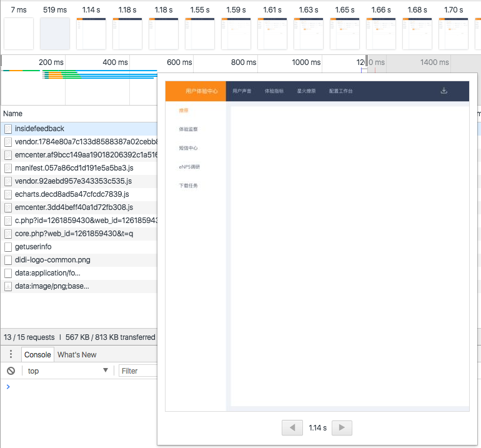Switch to the What's New tab

point(77,354)
